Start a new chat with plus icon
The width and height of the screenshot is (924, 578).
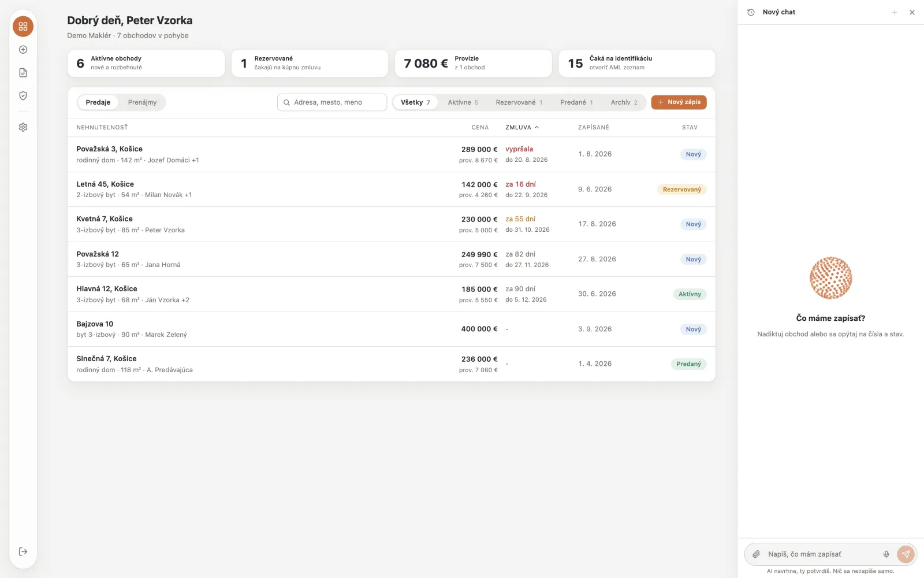pyautogui.click(x=895, y=12)
